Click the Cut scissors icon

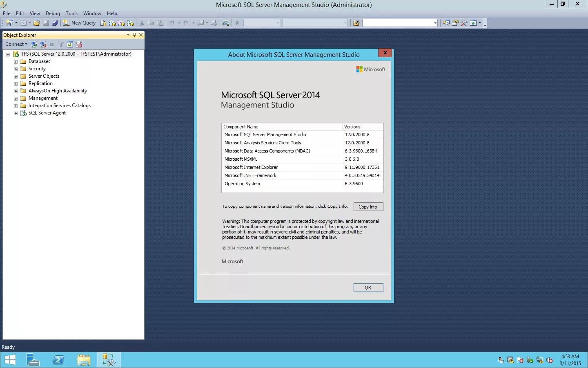coord(142,23)
